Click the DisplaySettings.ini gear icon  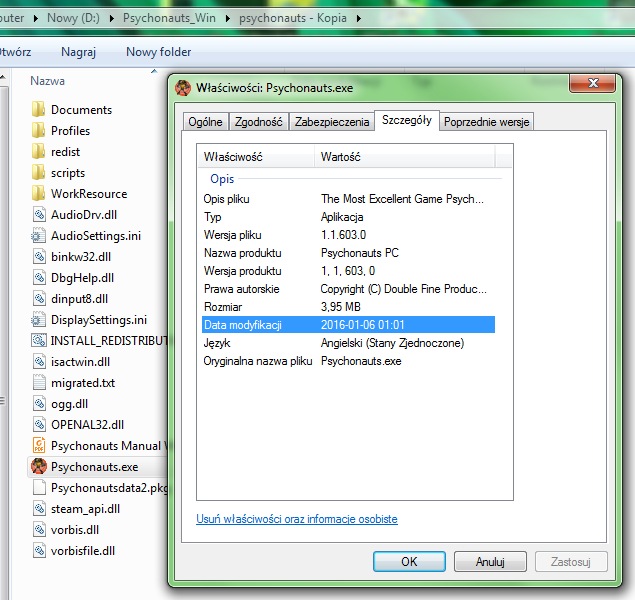pos(38,320)
